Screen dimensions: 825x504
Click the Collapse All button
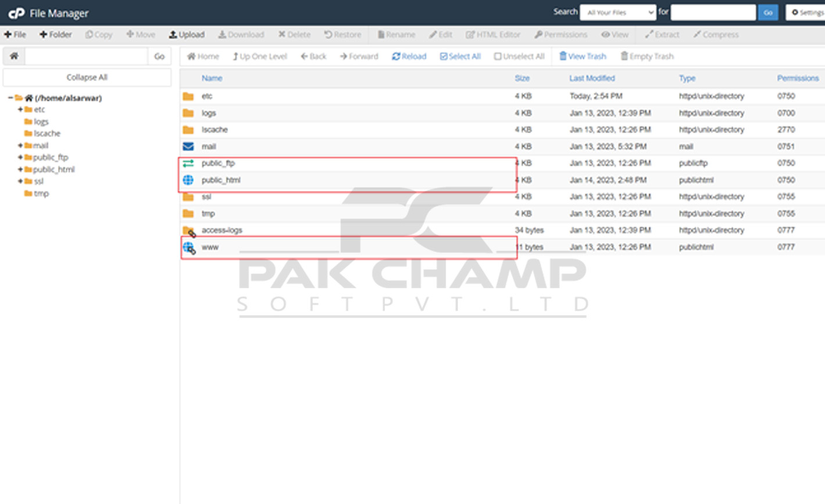[87, 77]
